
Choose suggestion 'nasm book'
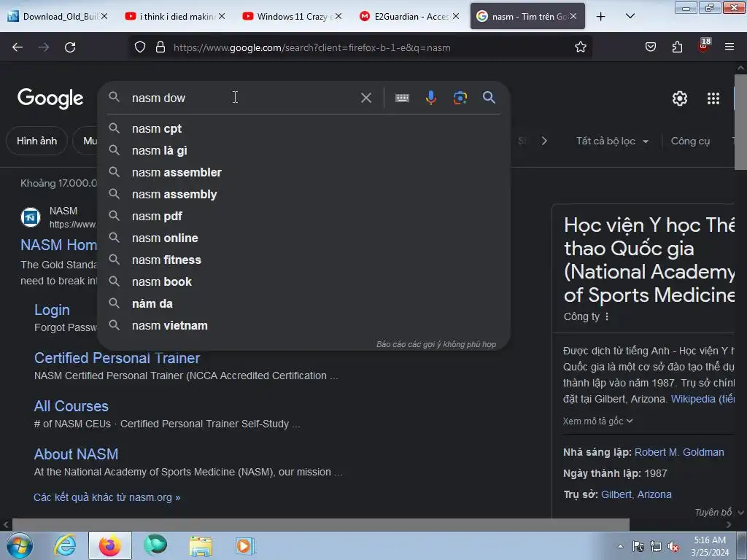coord(304,282)
